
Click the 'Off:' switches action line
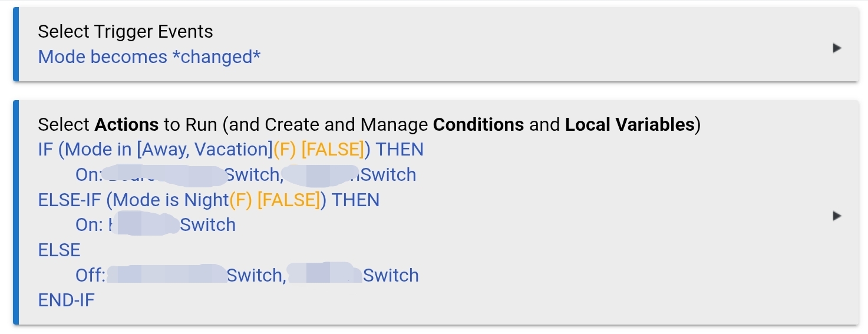(x=91, y=276)
